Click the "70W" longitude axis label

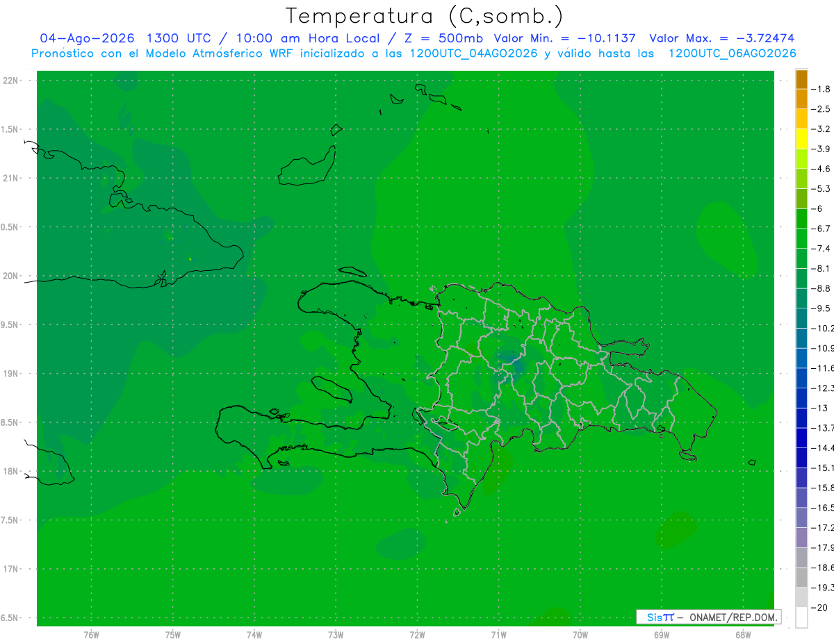click(x=580, y=635)
